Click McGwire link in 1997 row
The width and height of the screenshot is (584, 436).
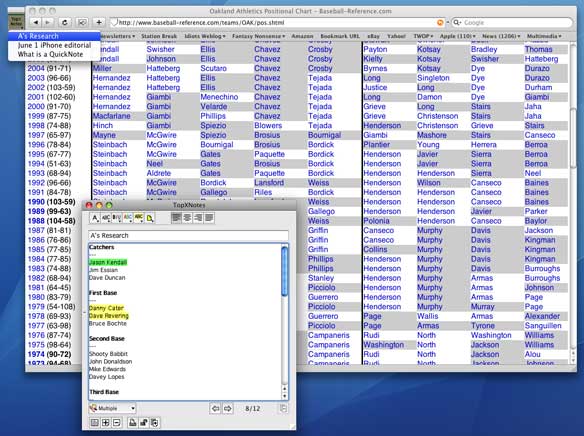click(x=161, y=135)
